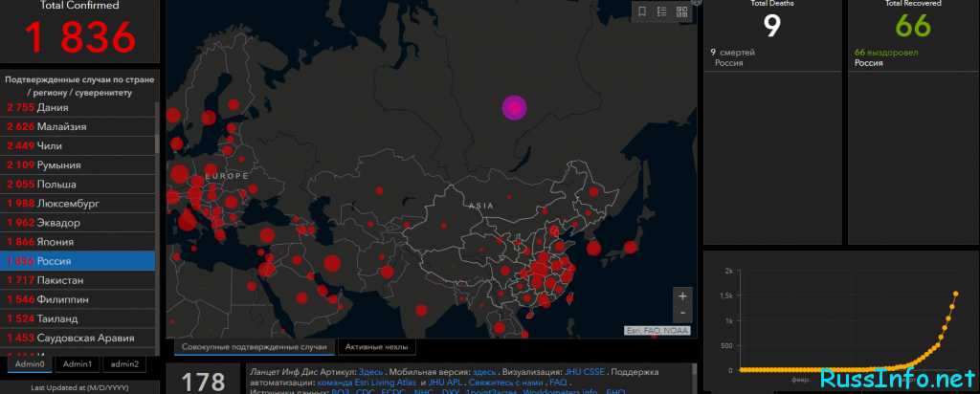
Task: Select Саудовская Аравия row in list
Action: click(x=78, y=338)
